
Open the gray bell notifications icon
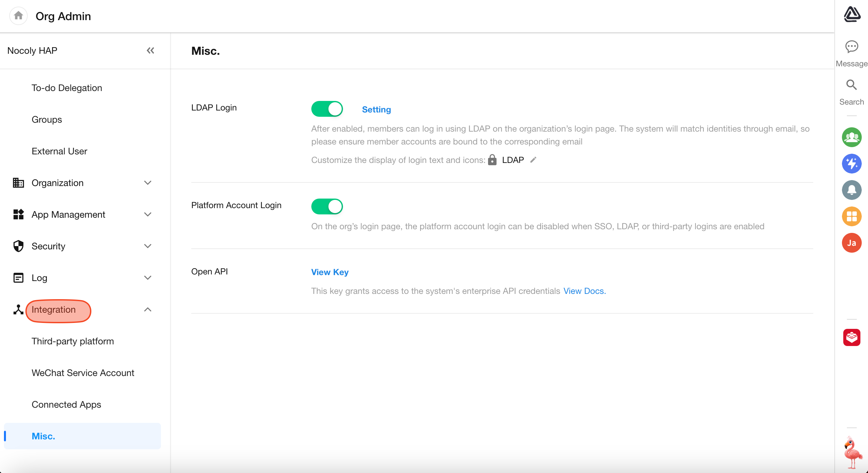[851, 190]
